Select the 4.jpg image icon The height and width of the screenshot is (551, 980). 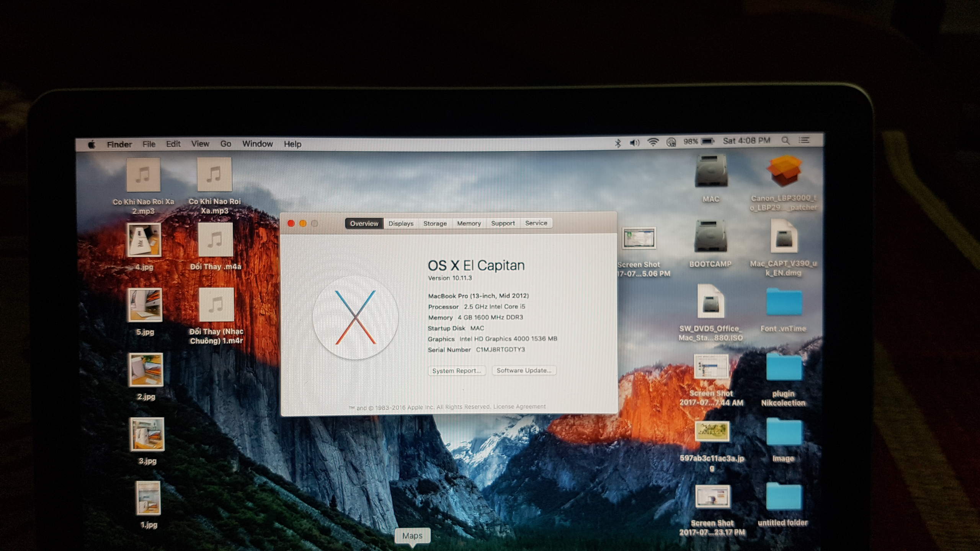[x=144, y=240]
